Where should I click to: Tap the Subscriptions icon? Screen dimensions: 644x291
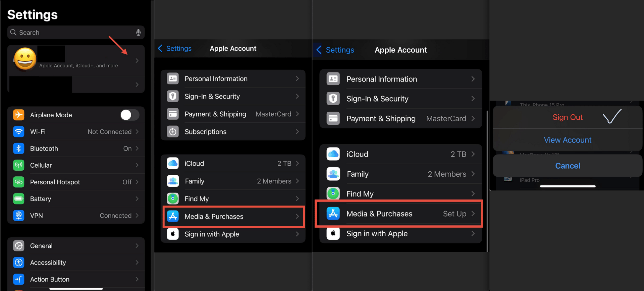click(173, 132)
